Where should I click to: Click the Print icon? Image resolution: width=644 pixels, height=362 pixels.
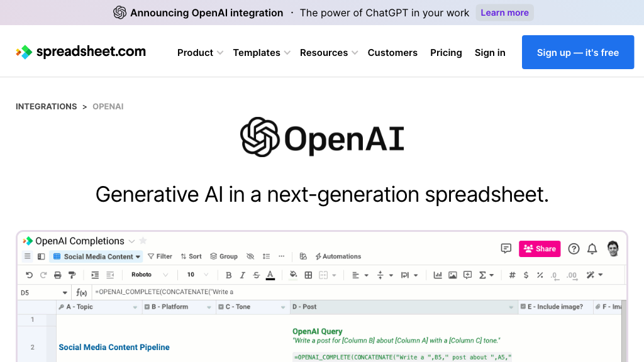[x=57, y=275]
